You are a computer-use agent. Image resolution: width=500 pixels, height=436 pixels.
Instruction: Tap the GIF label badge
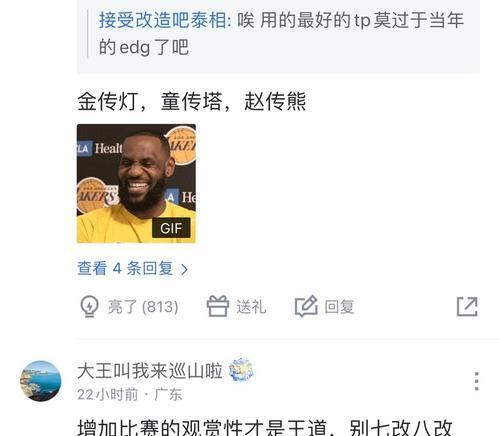click(171, 228)
